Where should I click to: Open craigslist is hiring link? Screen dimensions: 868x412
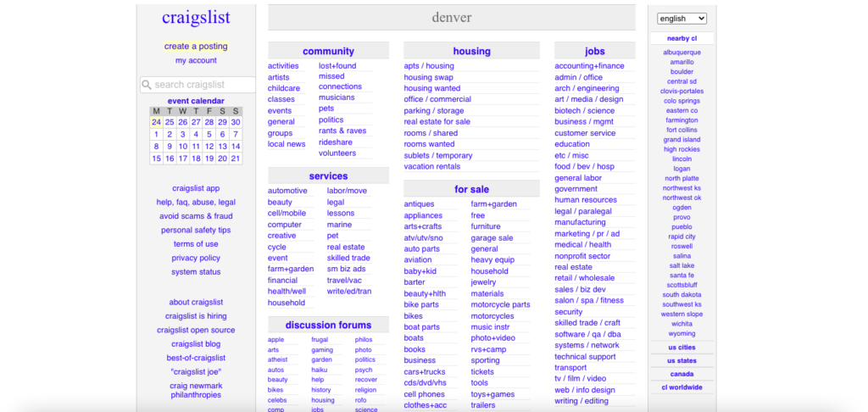(196, 316)
